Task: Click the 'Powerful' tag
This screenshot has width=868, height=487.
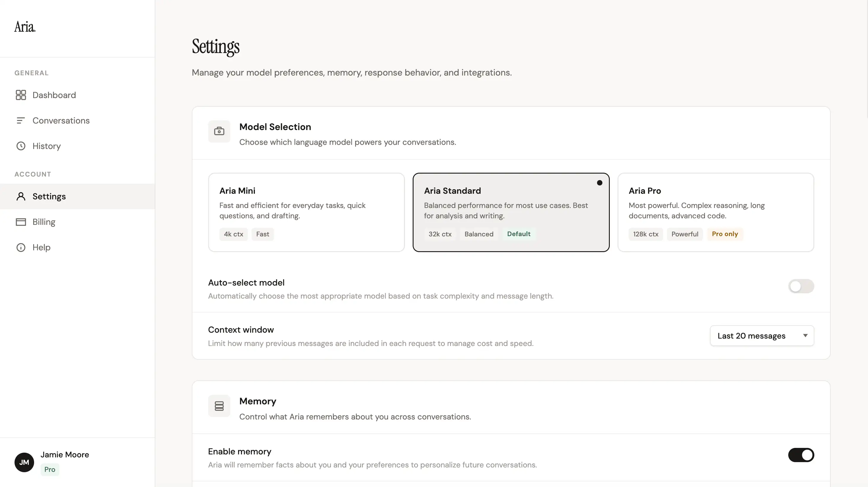Action: [x=685, y=234]
